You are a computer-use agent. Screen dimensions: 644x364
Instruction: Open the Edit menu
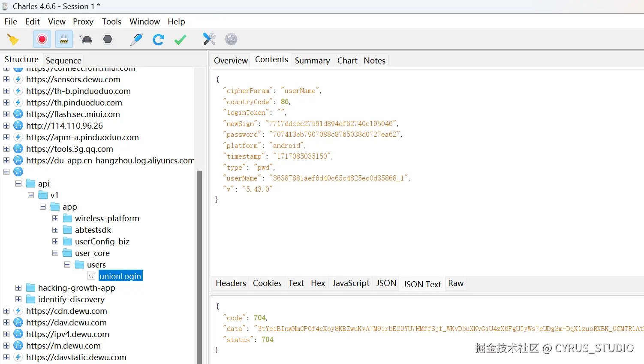tap(33, 21)
